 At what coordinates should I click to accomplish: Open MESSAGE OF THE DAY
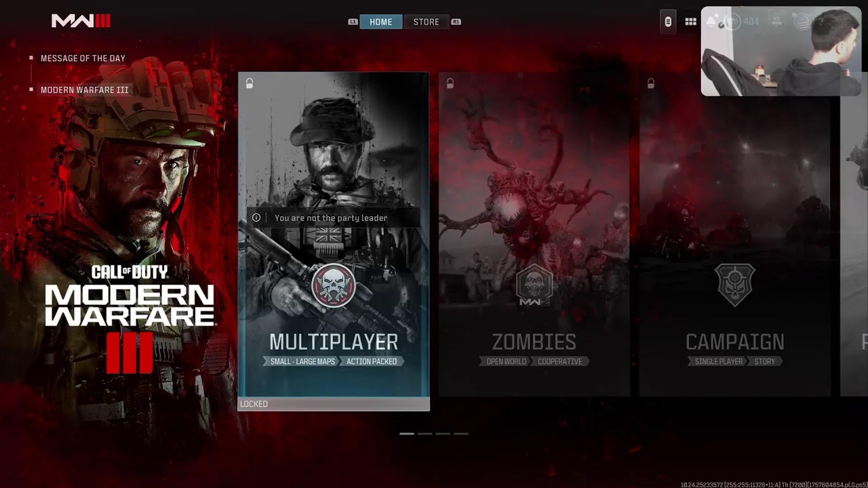83,58
